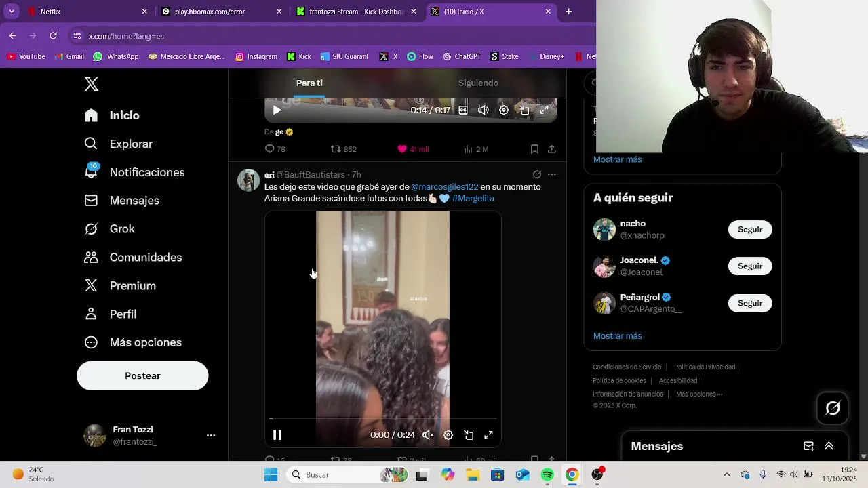868x488 pixels.
Task: Switch to the Siguiendo tab
Action: coord(478,83)
